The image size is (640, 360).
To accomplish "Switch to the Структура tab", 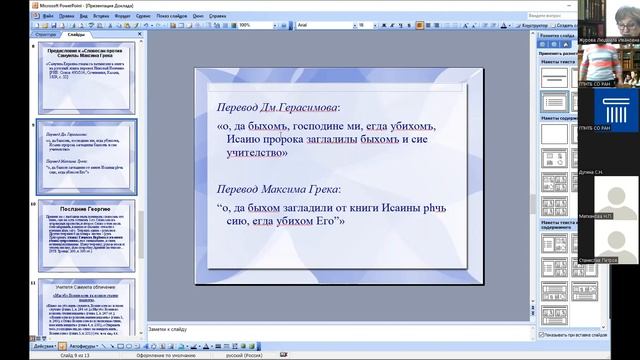I will click(x=45, y=35).
